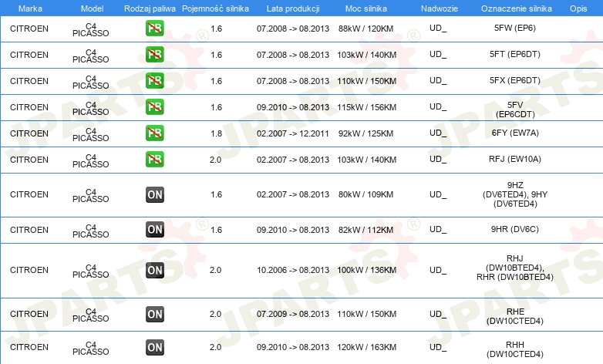Viewport: 603px width, 364px height.
Task: Click production years 10.2006 -> 08.2013
Action: (x=293, y=270)
